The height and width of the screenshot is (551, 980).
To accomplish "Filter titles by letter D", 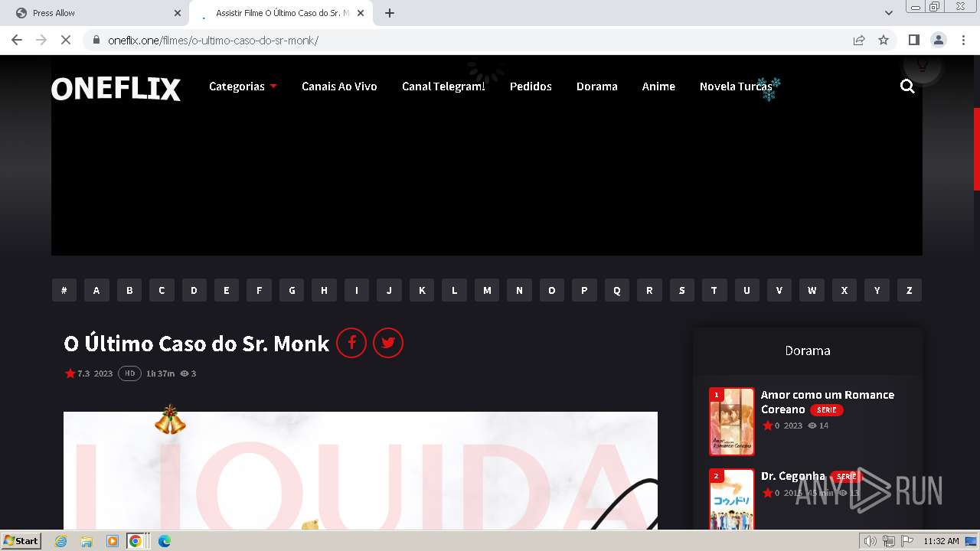I will [194, 290].
